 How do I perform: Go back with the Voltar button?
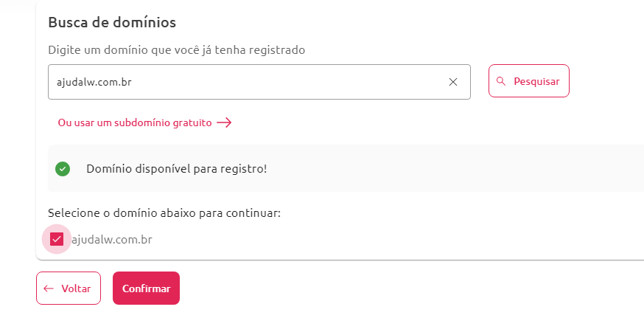coord(69,288)
